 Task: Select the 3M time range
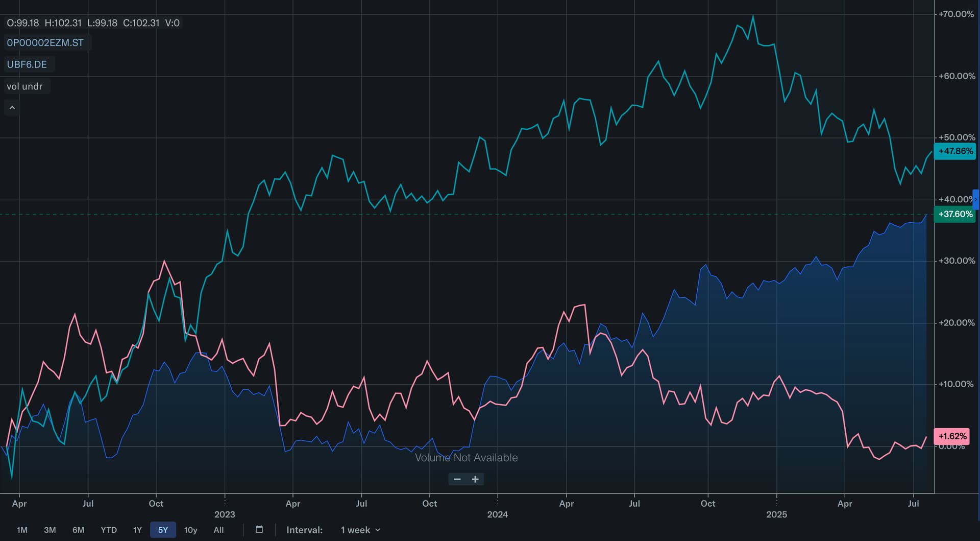point(50,530)
